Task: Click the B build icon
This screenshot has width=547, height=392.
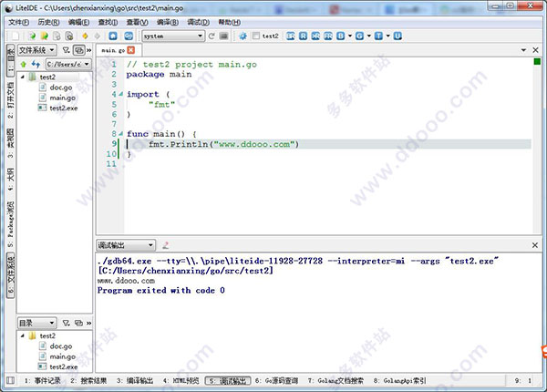Action: [341, 36]
